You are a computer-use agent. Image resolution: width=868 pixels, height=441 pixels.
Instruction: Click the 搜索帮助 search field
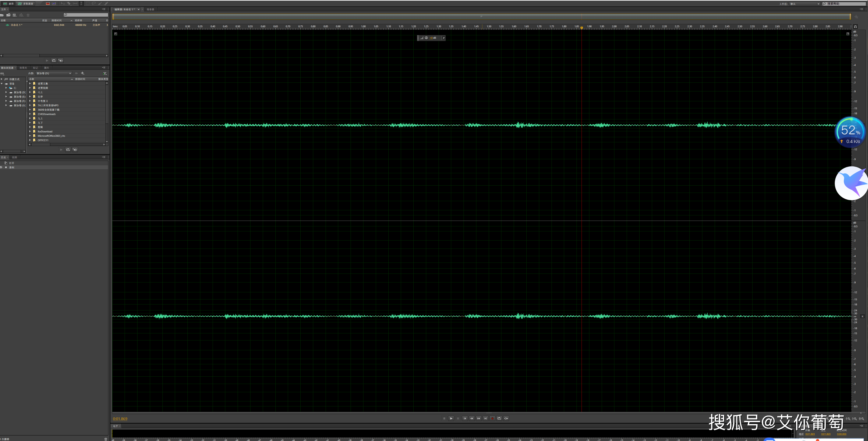844,4
